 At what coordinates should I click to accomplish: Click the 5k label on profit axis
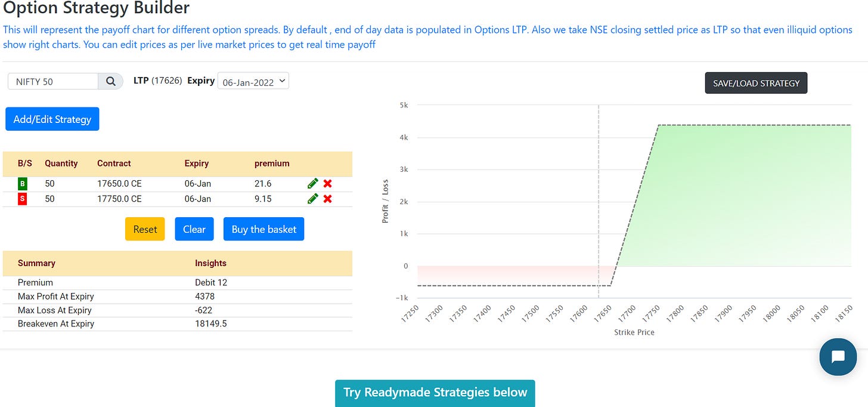[x=404, y=105]
